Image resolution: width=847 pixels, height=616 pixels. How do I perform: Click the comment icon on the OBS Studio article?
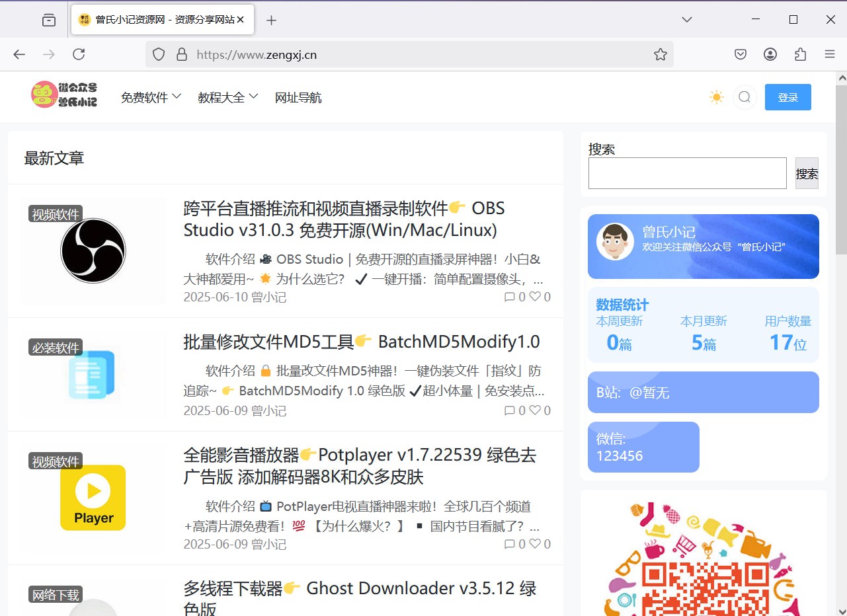point(509,297)
